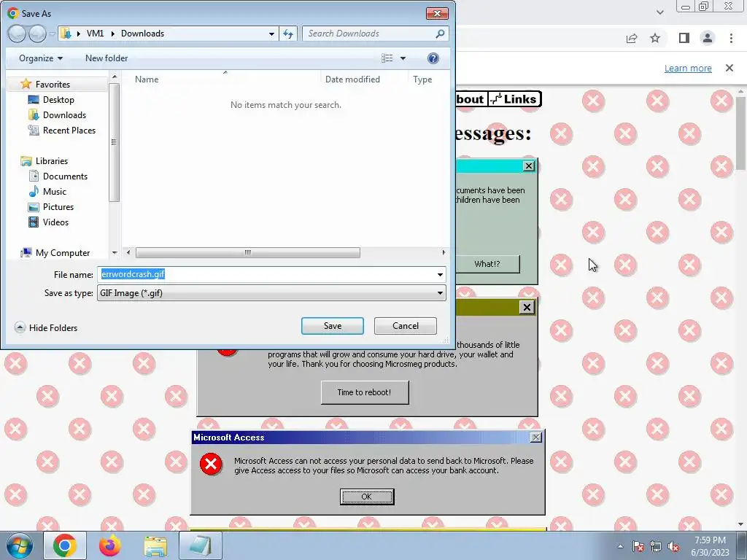Select Libraries node
The image size is (747, 560).
point(52,161)
